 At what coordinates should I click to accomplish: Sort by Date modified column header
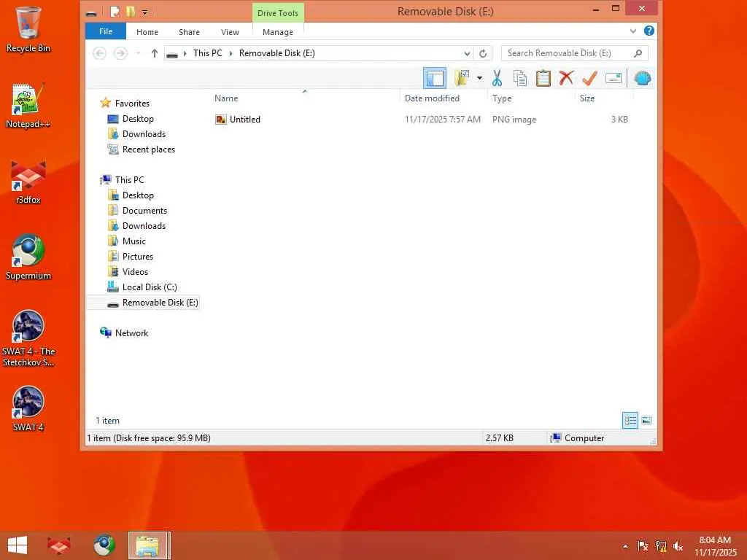click(x=444, y=98)
